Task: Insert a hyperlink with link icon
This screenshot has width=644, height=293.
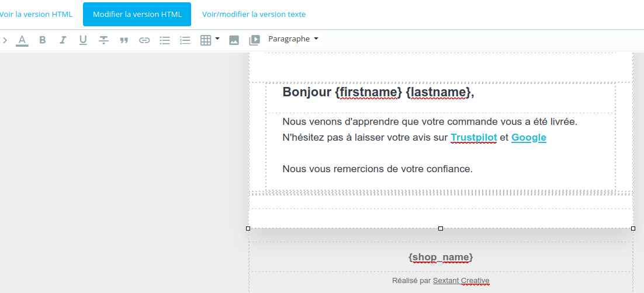Action: tap(144, 40)
